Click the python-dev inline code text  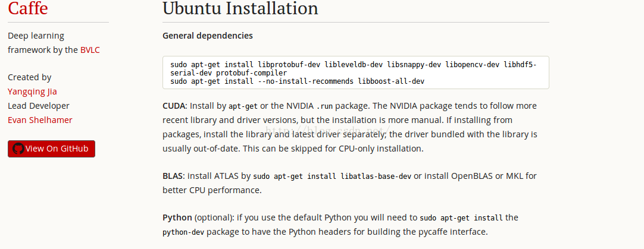(183, 232)
